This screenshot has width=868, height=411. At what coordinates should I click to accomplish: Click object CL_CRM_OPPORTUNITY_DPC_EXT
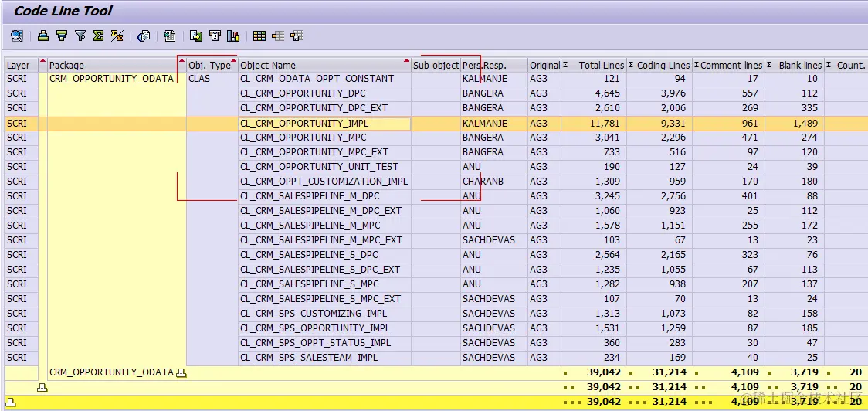point(324,108)
